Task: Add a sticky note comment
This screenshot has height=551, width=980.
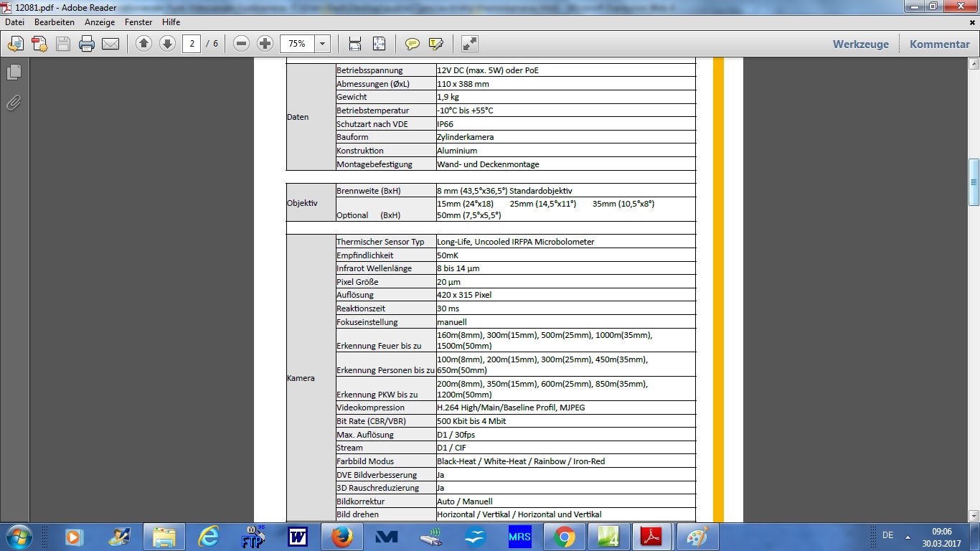Action: 412,44
